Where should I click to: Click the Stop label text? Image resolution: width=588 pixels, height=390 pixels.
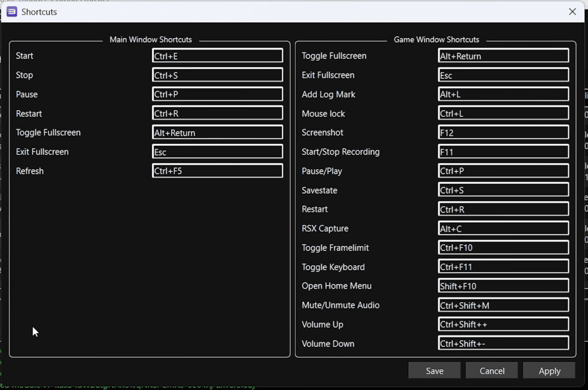click(x=24, y=75)
